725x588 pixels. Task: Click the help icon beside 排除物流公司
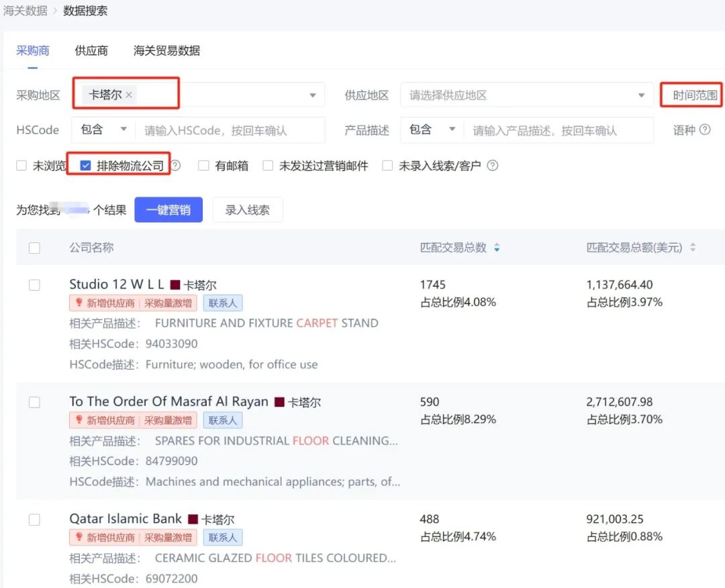click(175, 165)
